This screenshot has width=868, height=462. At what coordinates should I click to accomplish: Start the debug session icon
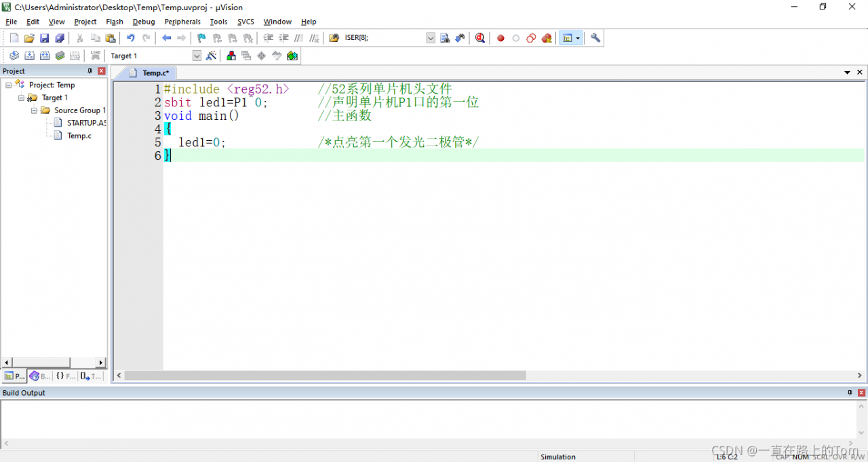(x=480, y=39)
